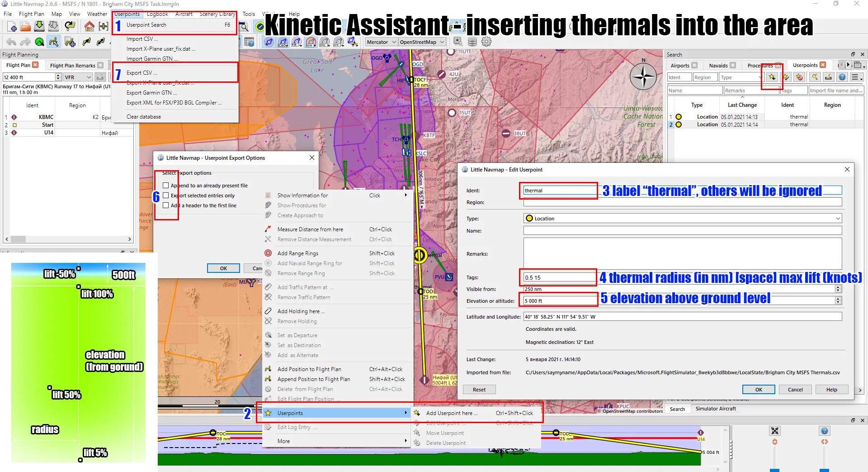Click the Elevation or altitude spinner arrows
Viewport: 868px width, 472px height.
tap(838, 301)
